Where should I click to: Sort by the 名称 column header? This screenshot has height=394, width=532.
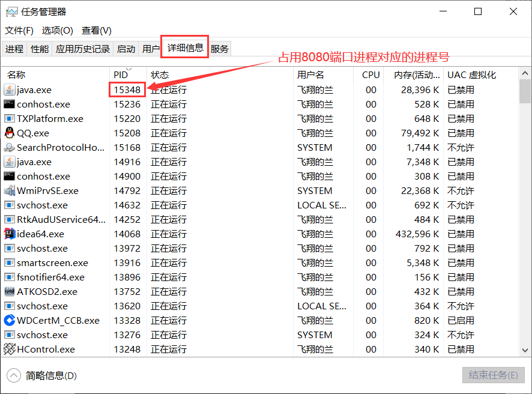point(56,74)
